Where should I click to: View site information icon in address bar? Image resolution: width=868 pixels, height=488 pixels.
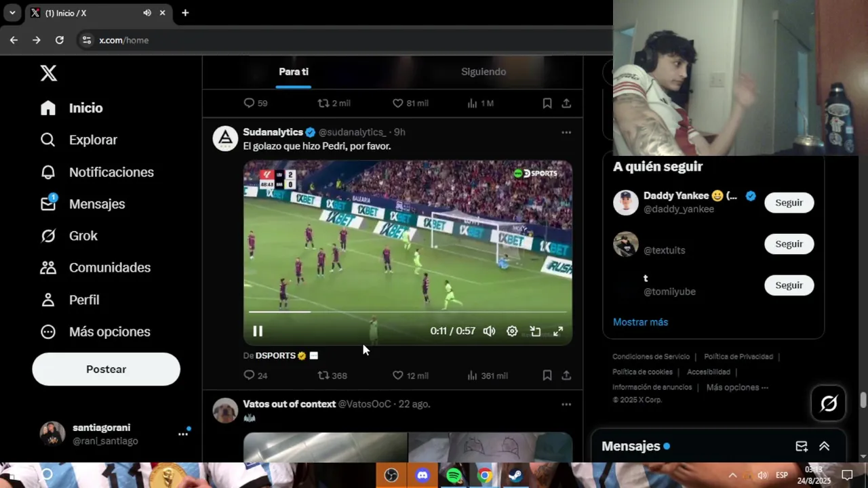click(x=87, y=40)
